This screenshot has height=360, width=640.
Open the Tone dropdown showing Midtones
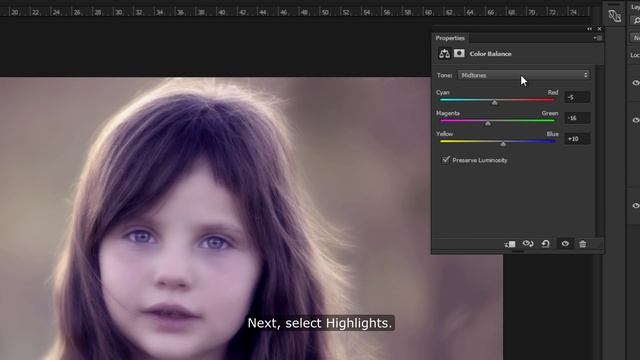point(524,75)
